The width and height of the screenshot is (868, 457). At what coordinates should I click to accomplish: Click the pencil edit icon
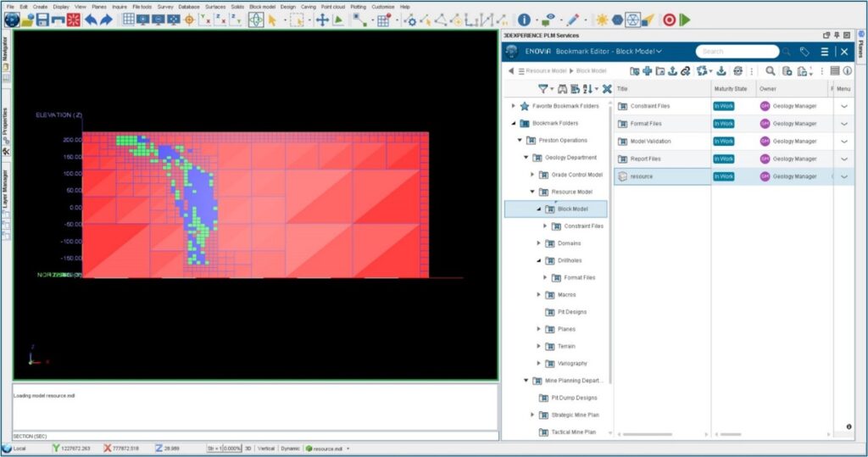(572, 20)
